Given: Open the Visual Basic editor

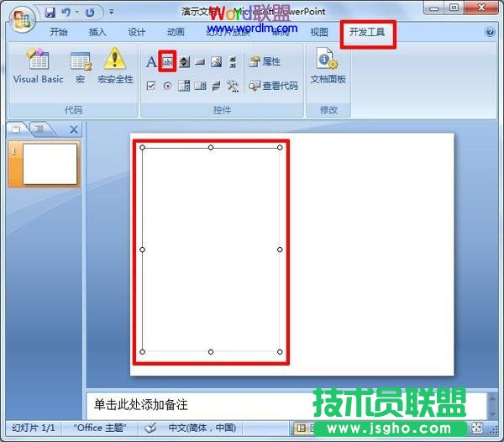Looking at the screenshot, I should (38, 66).
